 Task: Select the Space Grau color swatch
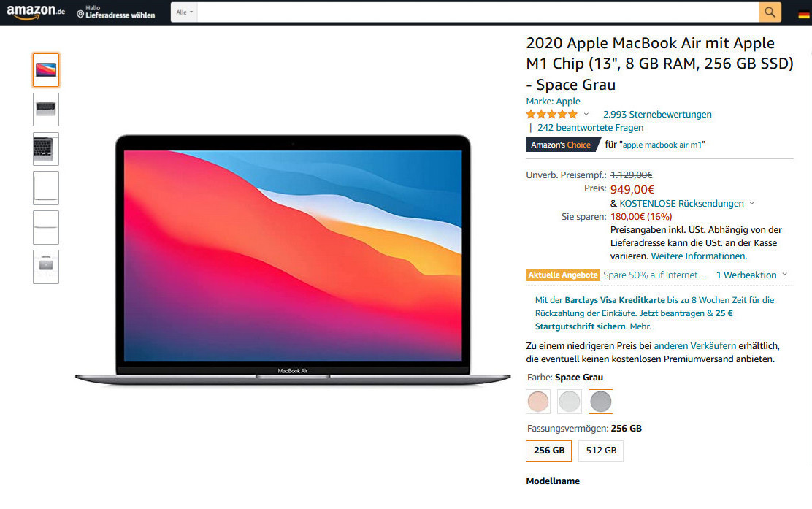pos(601,402)
